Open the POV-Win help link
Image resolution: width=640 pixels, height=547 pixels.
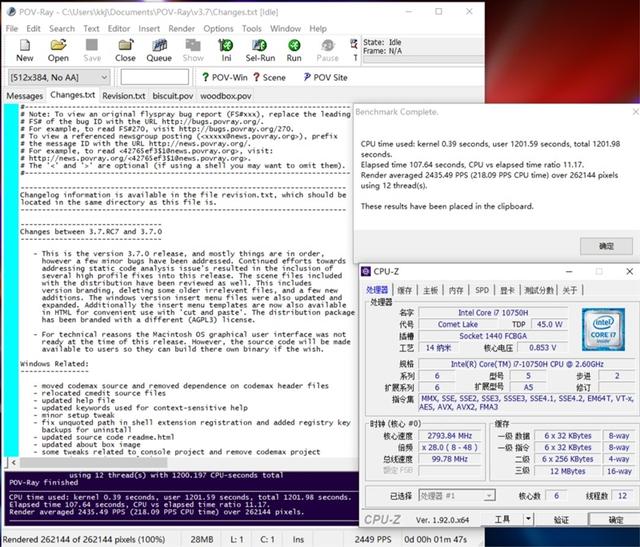click(x=220, y=77)
